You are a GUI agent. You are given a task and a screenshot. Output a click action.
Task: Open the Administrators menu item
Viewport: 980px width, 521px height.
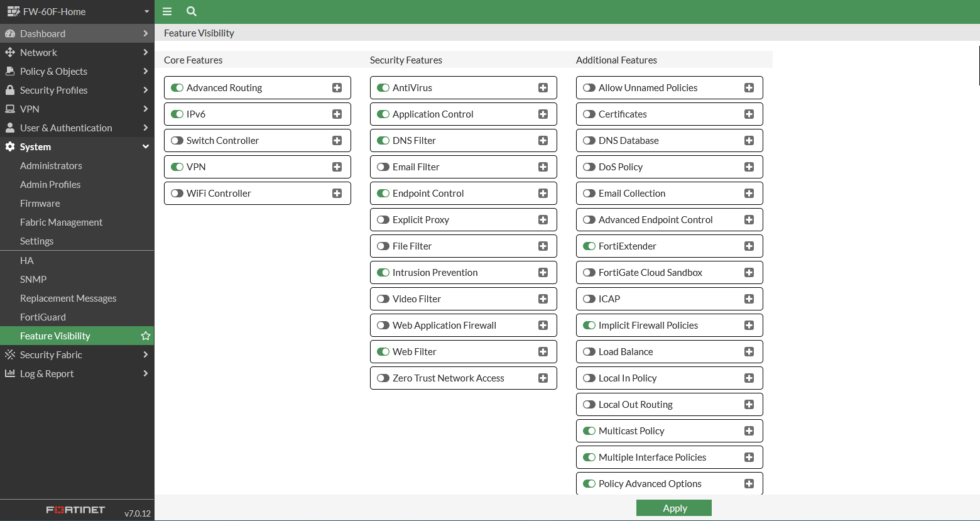51,166
